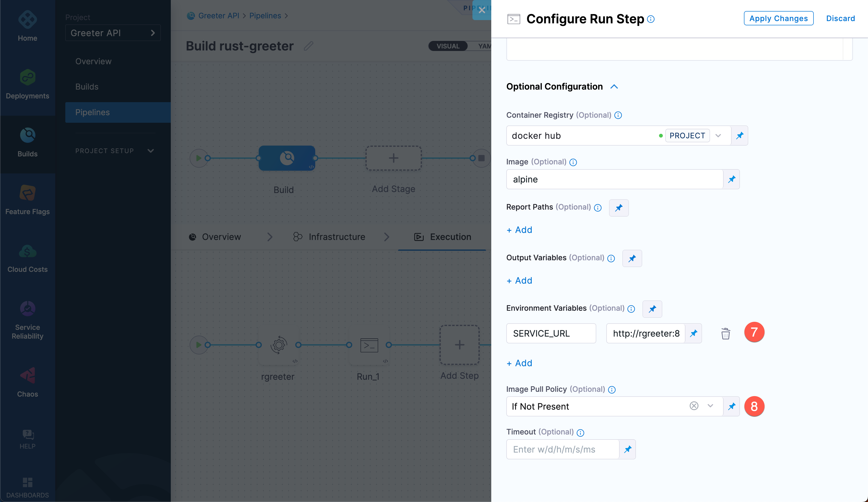Viewport: 868px width, 502px height.
Task: Clear the Image Pull Policy selection
Action: (x=694, y=406)
